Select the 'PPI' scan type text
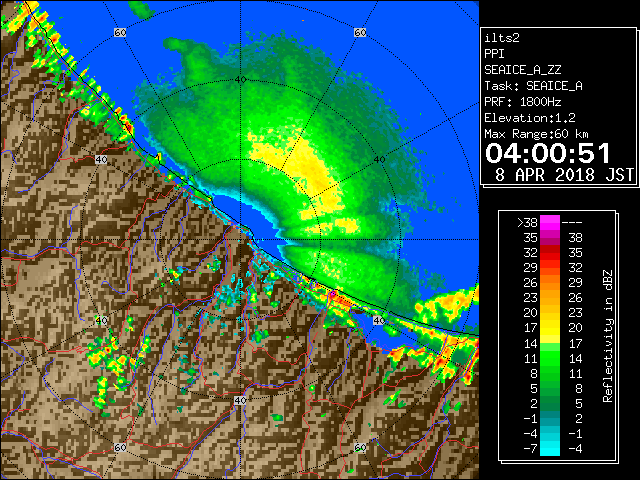640x480 pixels. click(494, 54)
